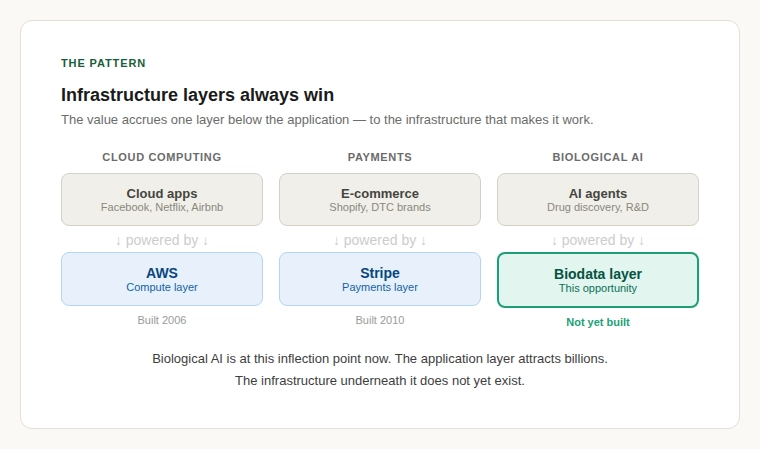Click 'powered by' text under Cloud apps
Image resolution: width=760 pixels, height=449 pixels.
162,240
